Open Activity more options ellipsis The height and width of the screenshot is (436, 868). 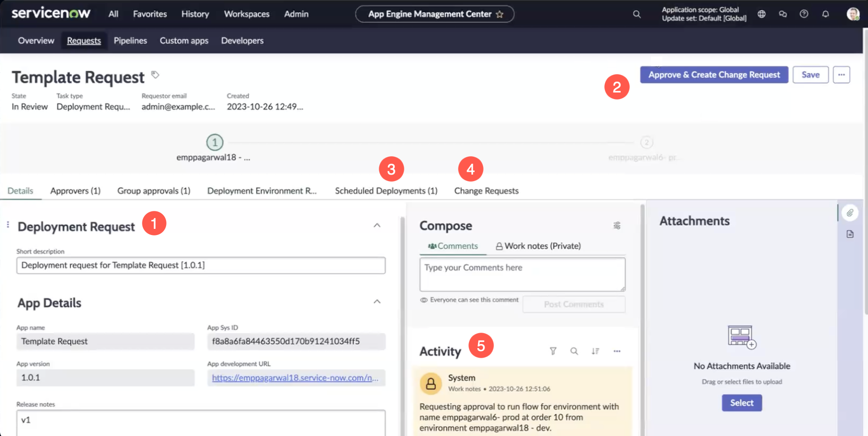617,351
